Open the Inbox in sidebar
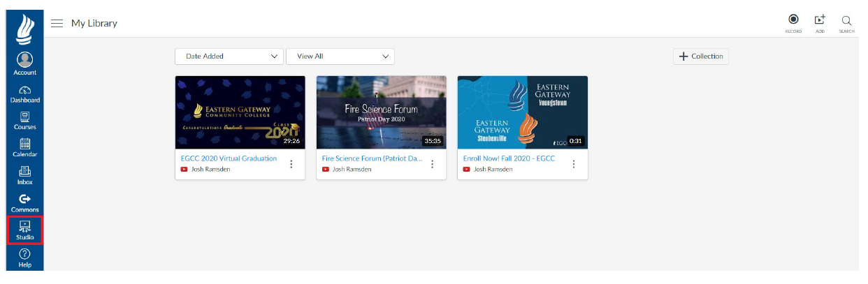The width and height of the screenshot is (868, 284). click(x=24, y=175)
